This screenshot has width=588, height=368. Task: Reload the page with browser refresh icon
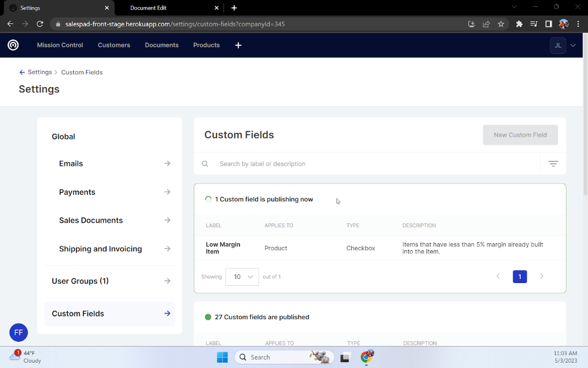40,24
